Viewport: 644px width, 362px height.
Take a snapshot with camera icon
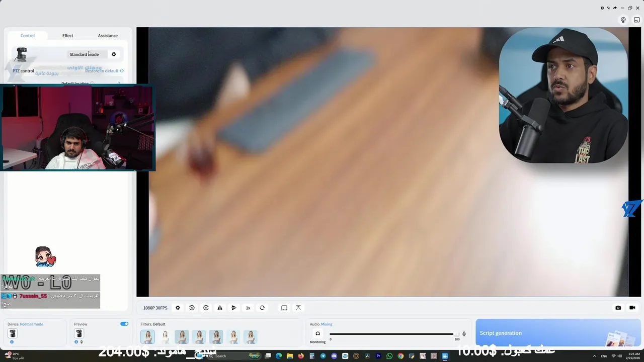(x=618, y=308)
